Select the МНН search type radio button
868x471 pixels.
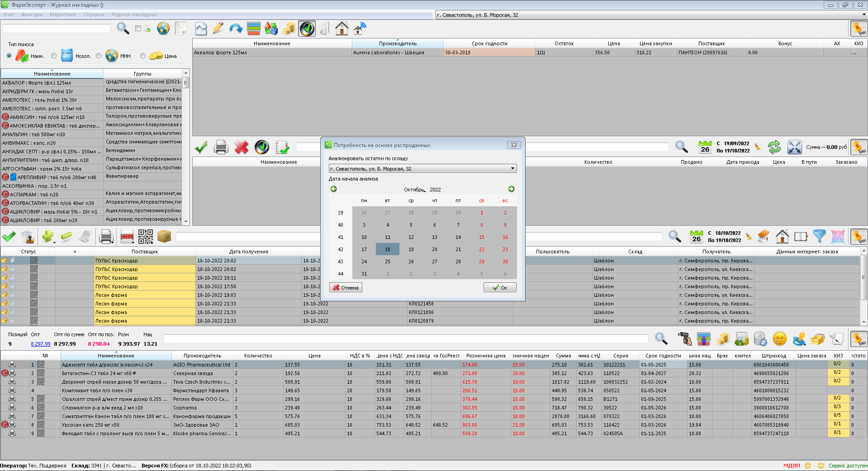coord(99,56)
